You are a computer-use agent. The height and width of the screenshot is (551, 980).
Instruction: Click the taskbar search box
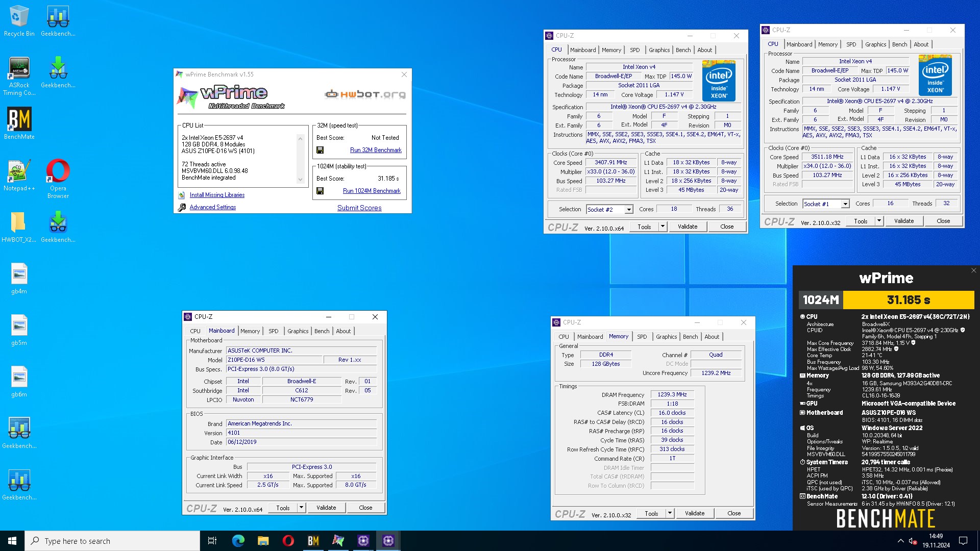(112, 541)
